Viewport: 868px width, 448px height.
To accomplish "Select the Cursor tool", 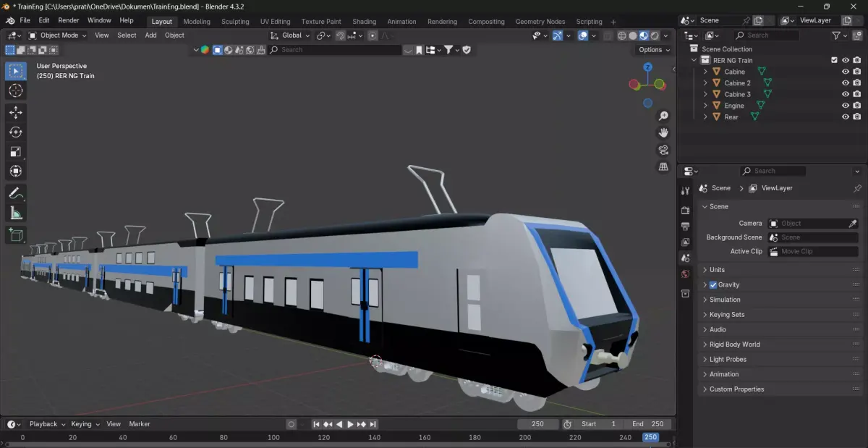I will pos(16,90).
